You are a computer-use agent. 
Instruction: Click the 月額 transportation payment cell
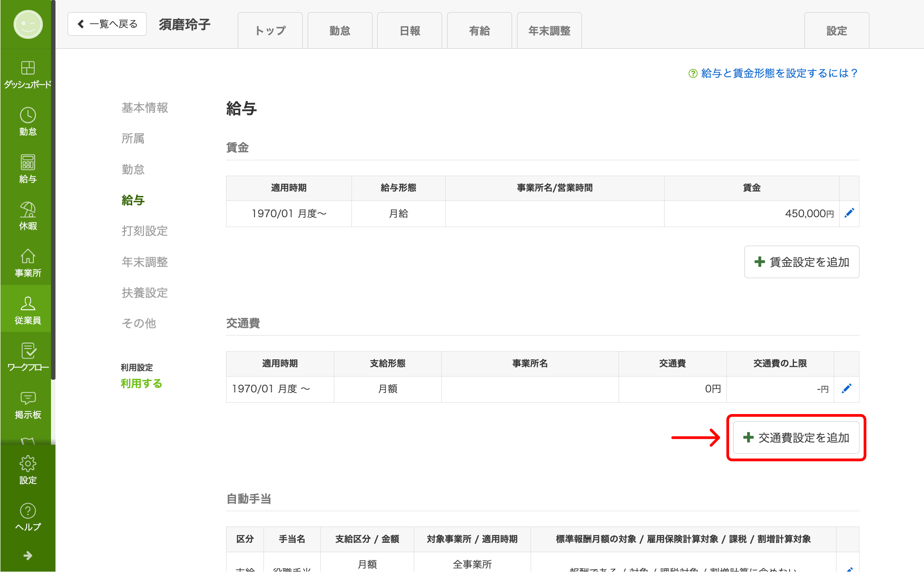coord(388,389)
